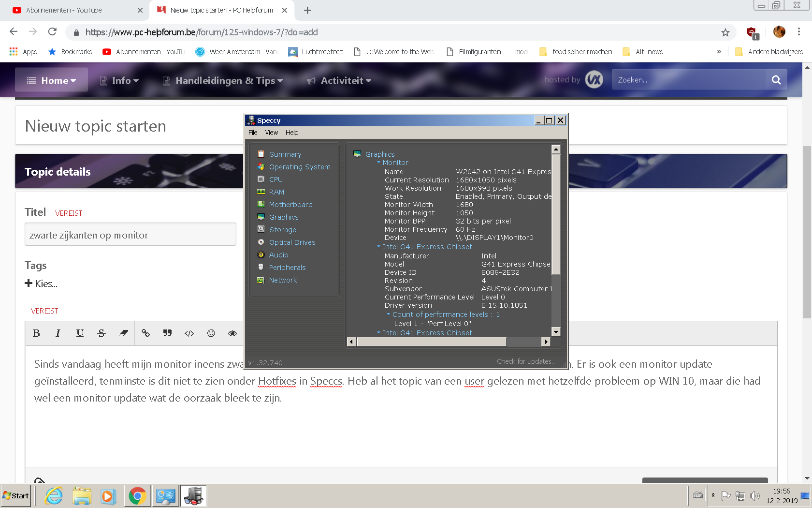Insert a quote block in the editor
The height and width of the screenshot is (508, 812).
click(x=167, y=333)
